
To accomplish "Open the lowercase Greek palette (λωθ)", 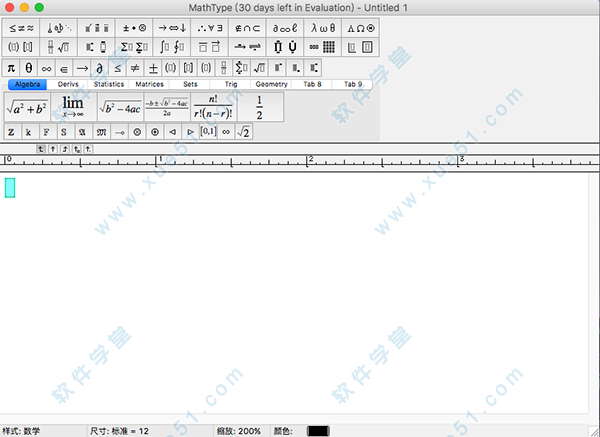I will (x=323, y=28).
